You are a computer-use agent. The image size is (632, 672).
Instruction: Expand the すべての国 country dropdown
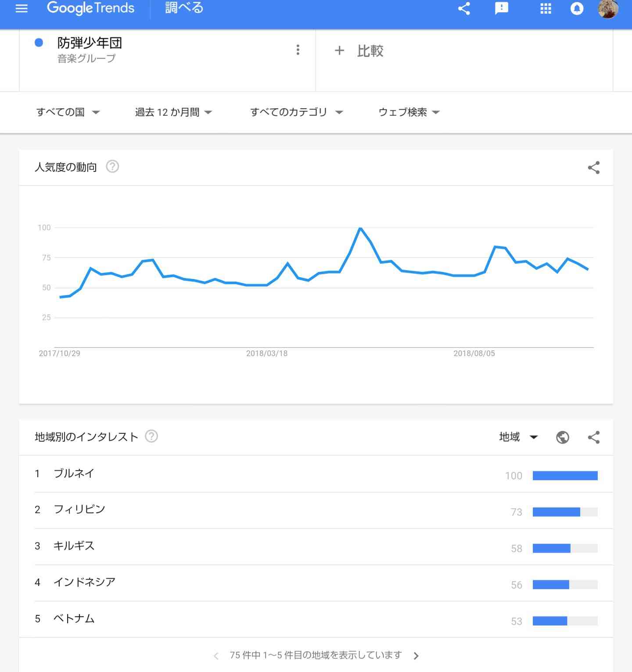(x=68, y=112)
